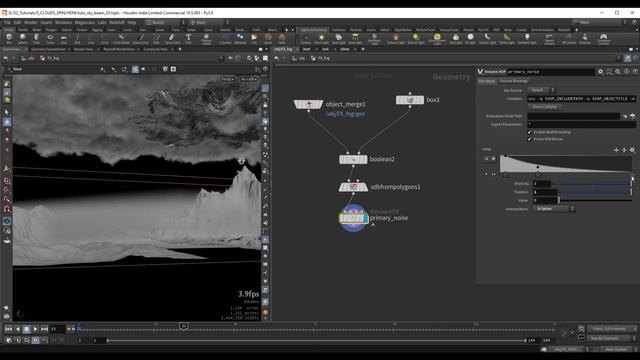Select the primary_noise Volume VOP node
Image resolution: width=640 pixels, height=360 pixels.
point(353,218)
